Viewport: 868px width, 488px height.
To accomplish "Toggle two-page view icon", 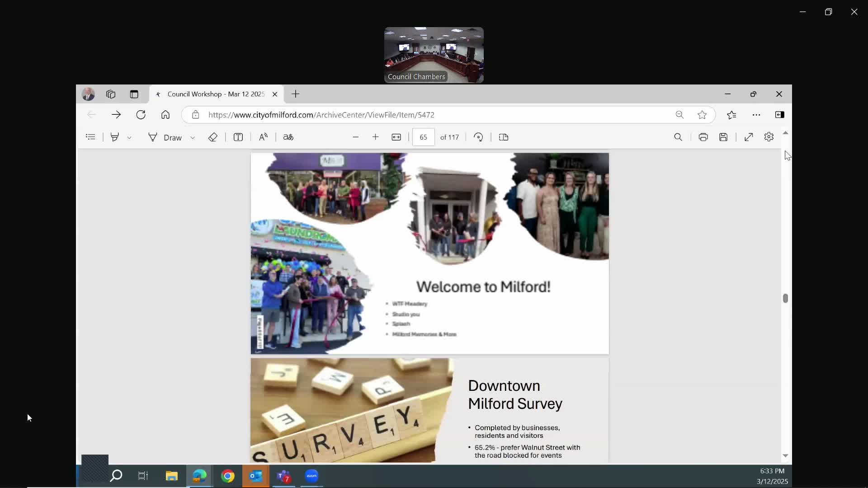I will 504,137.
